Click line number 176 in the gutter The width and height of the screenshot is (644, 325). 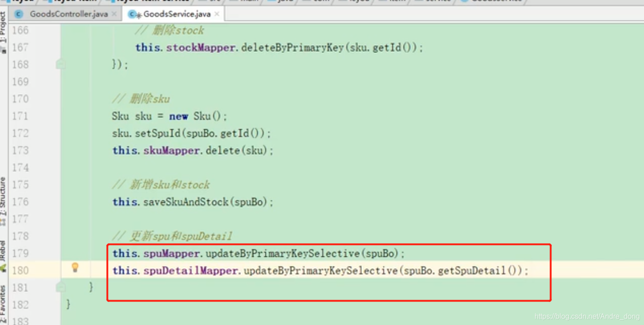pos(20,202)
